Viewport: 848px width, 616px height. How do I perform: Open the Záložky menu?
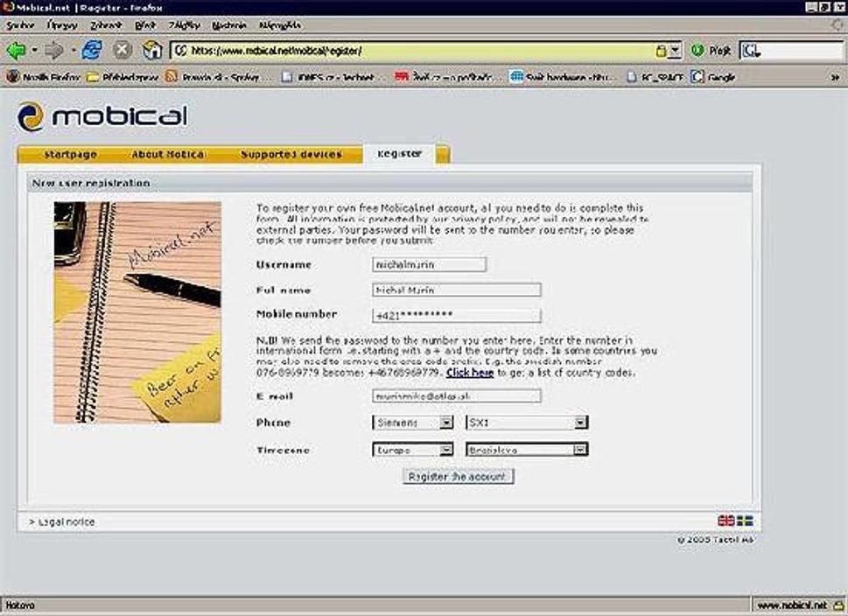tap(184, 25)
